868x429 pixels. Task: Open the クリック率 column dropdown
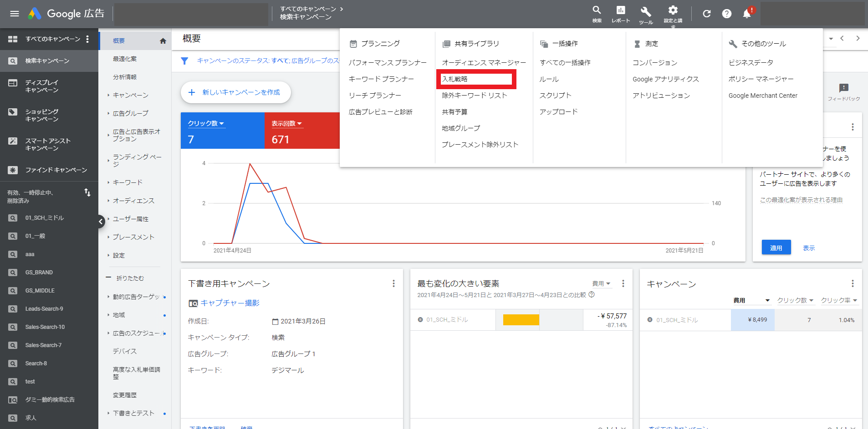point(839,300)
